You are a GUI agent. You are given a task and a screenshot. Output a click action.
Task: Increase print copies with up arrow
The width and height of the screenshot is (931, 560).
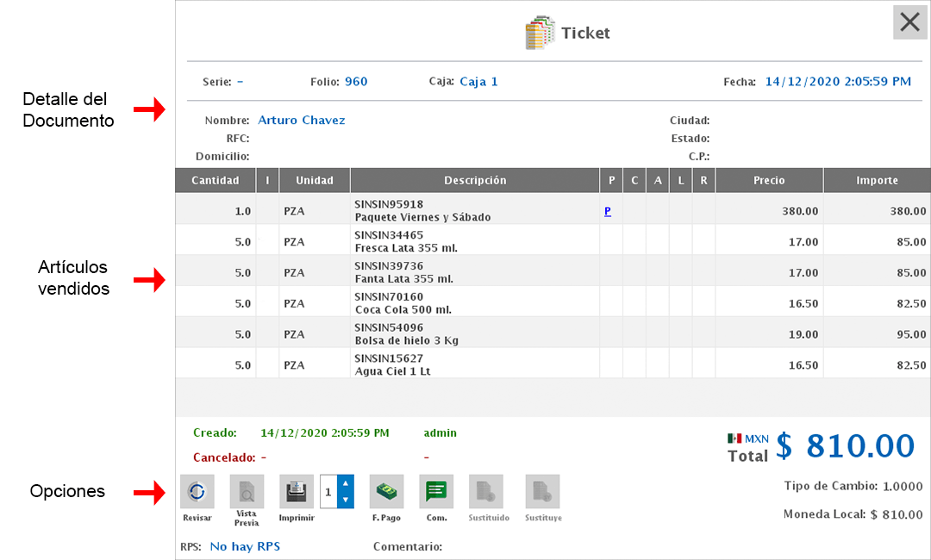[x=346, y=483]
